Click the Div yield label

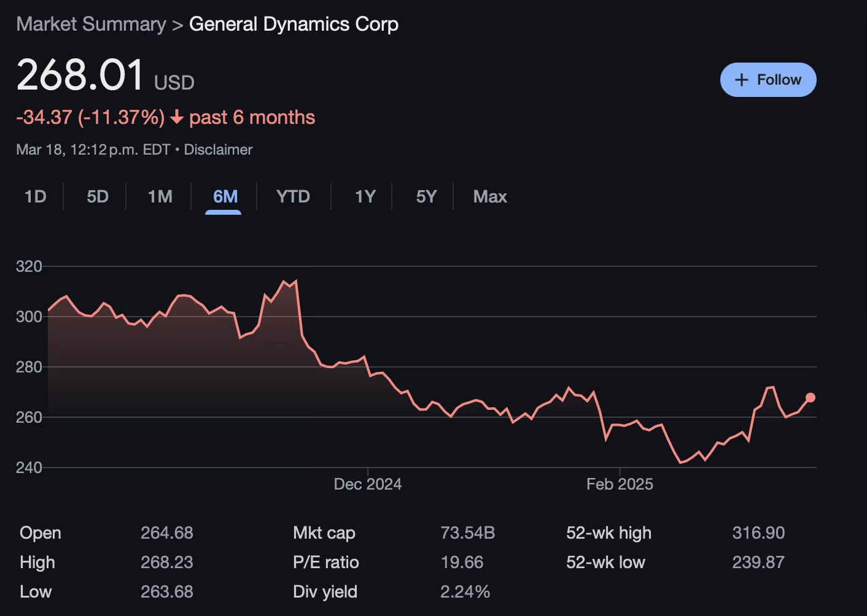tap(325, 591)
